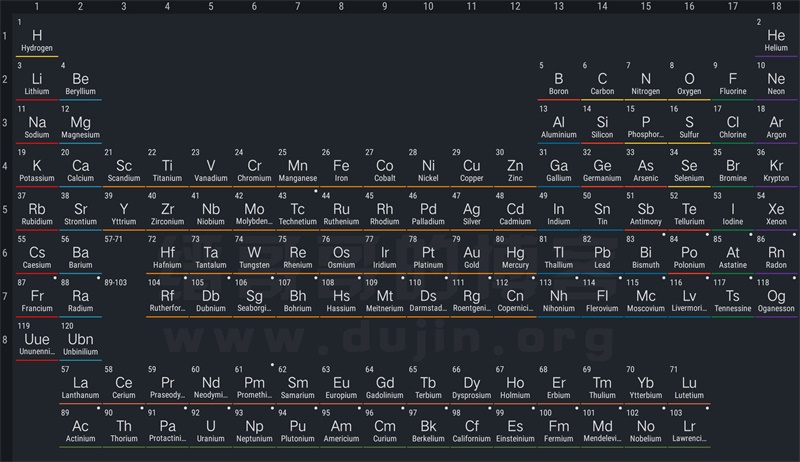Select the Tin tile
Image resolution: width=800 pixels, height=462 pixels.
(x=602, y=210)
